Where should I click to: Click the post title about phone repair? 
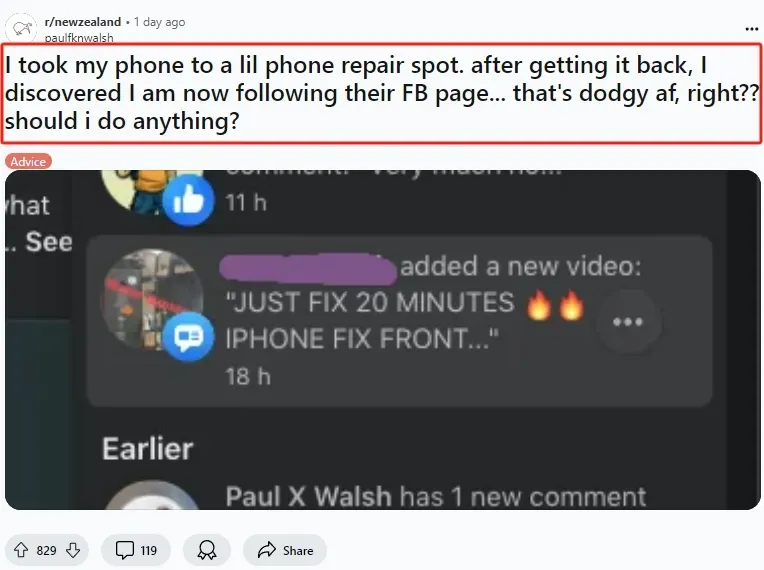tap(382, 93)
